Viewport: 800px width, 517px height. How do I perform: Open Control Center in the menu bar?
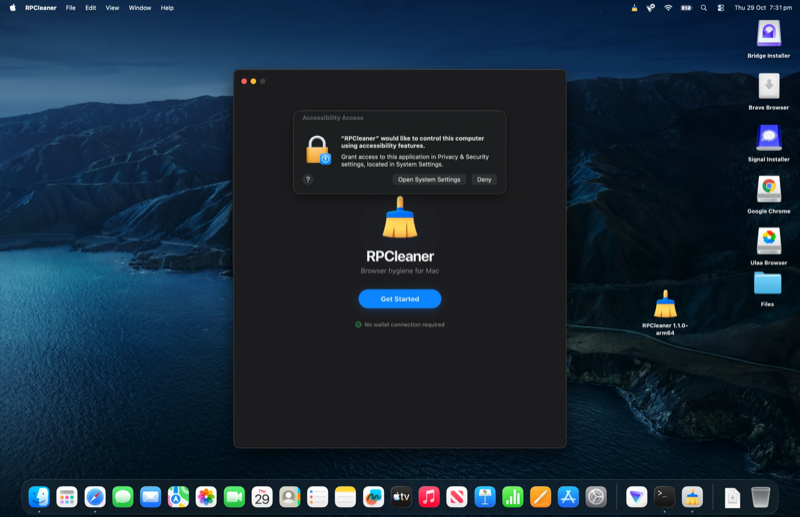(720, 8)
